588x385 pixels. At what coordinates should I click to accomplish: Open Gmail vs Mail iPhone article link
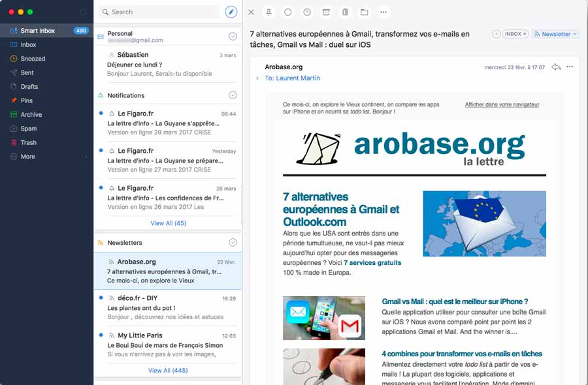click(455, 301)
